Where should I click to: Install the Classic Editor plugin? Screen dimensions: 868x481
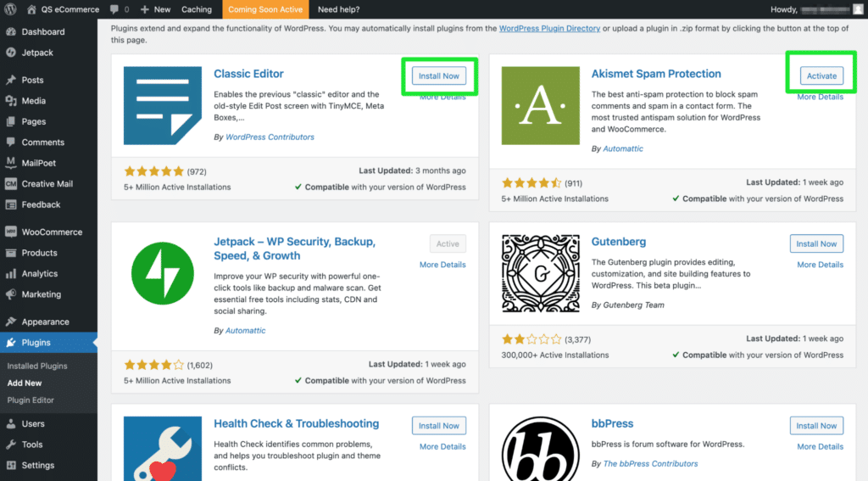click(x=438, y=76)
